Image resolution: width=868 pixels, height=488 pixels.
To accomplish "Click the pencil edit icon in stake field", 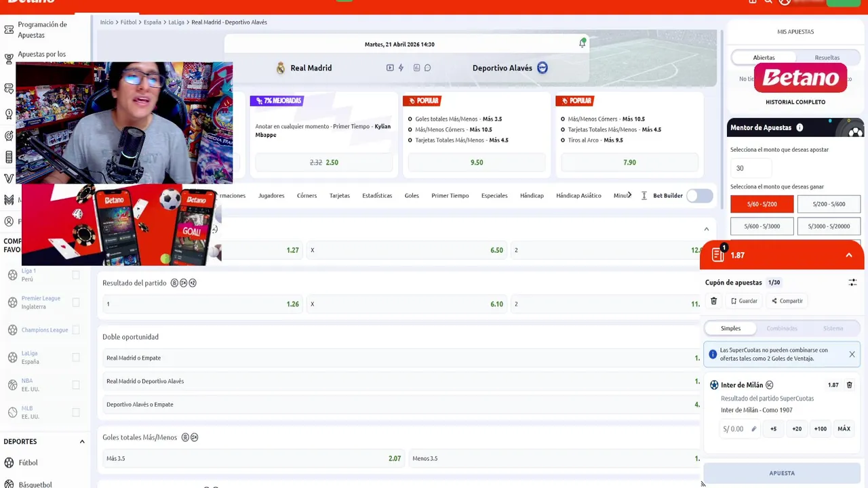I will 754,429.
